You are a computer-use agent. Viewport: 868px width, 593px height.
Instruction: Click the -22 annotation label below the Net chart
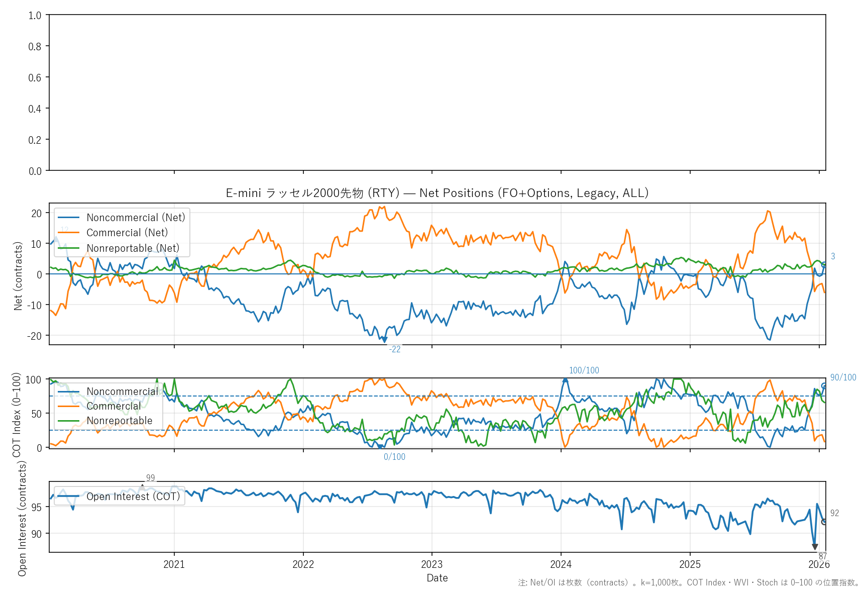click(x=395, y=349)
